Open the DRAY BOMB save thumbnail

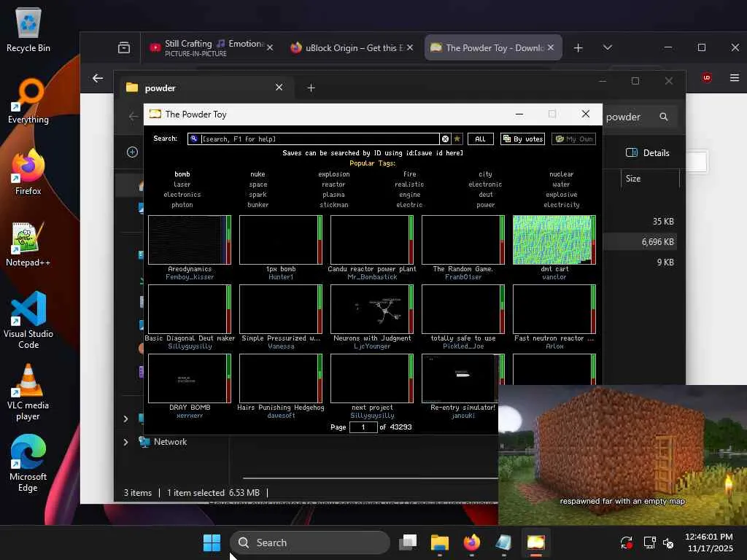click(x=190, y=378)
